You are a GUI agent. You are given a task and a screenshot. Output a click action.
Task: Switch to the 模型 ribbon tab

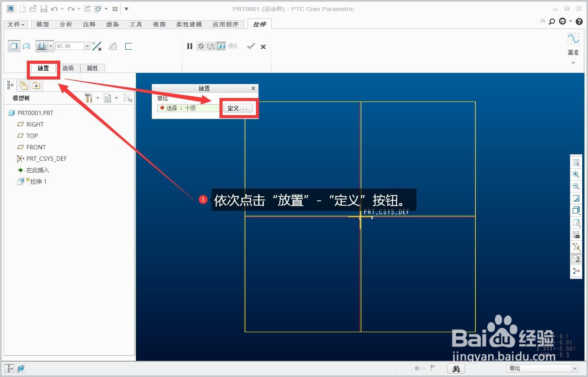43,24
